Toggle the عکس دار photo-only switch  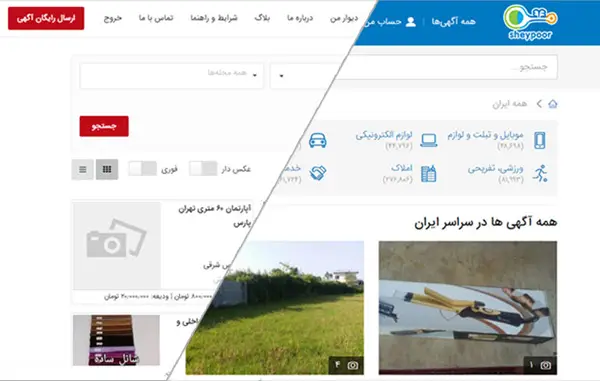tap(203, 168)
